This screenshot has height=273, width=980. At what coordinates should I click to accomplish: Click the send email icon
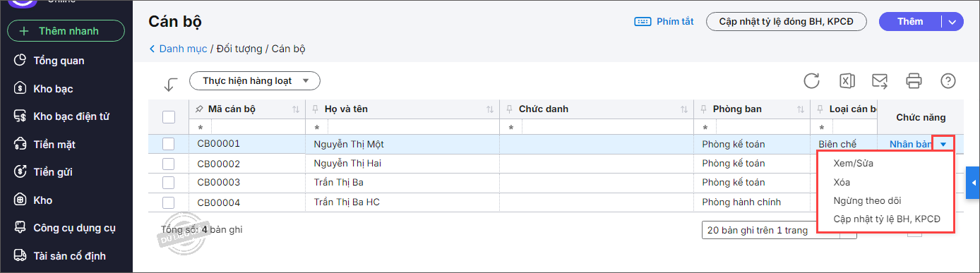(880, 80)
